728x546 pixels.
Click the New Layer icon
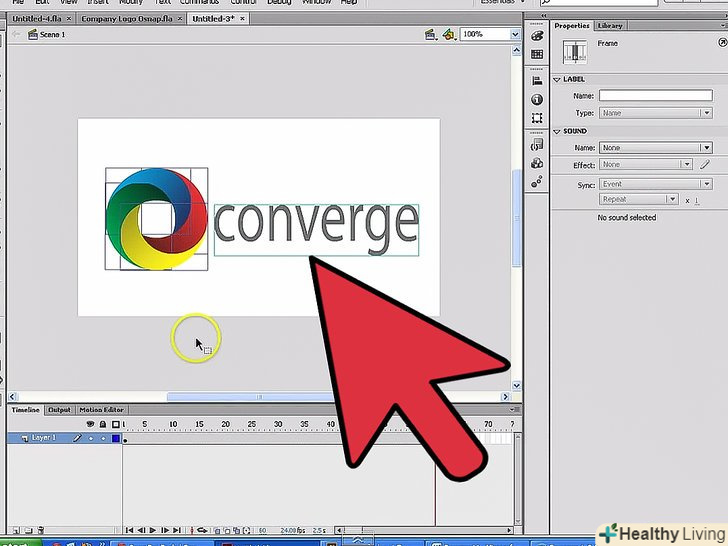[16, 530]
